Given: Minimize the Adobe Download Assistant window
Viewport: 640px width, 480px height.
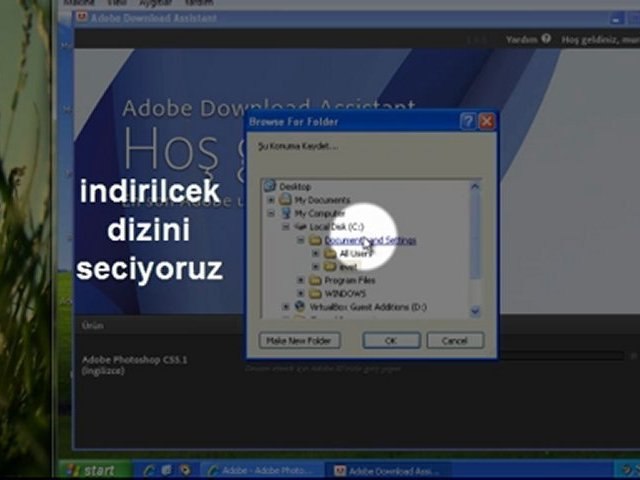Looking at the screenshot, I should [616, 18].
